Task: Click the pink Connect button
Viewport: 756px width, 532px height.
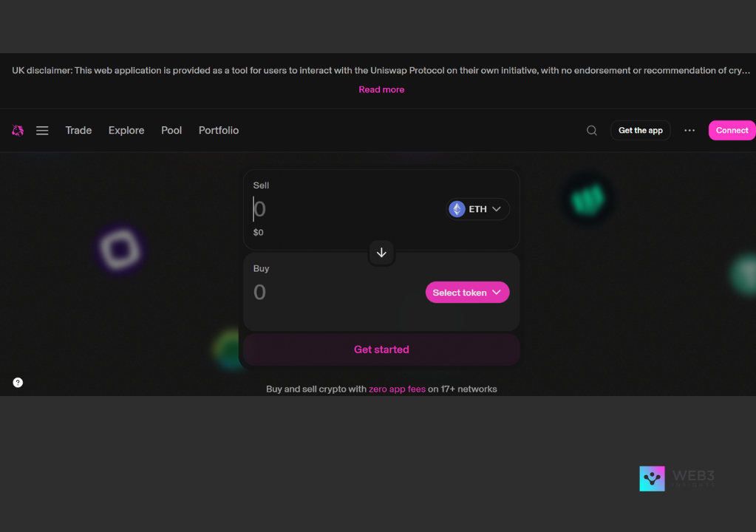Action: coord(731,131)
